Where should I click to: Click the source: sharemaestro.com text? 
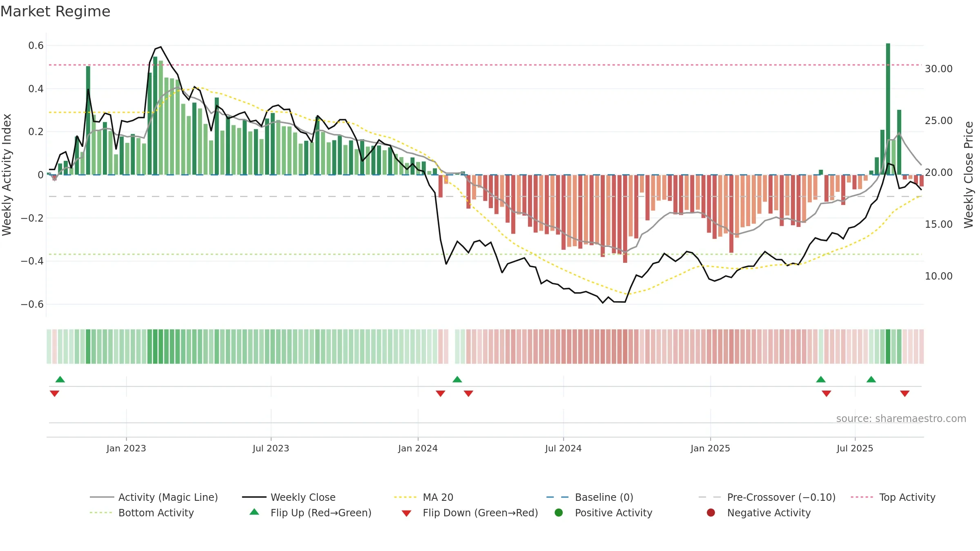(901, 418)
